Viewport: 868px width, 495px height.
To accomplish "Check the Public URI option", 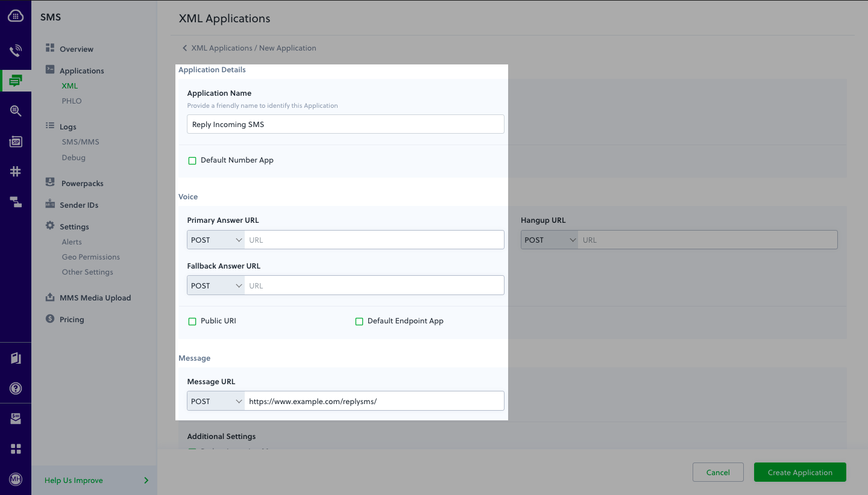I will coord(192,321).
